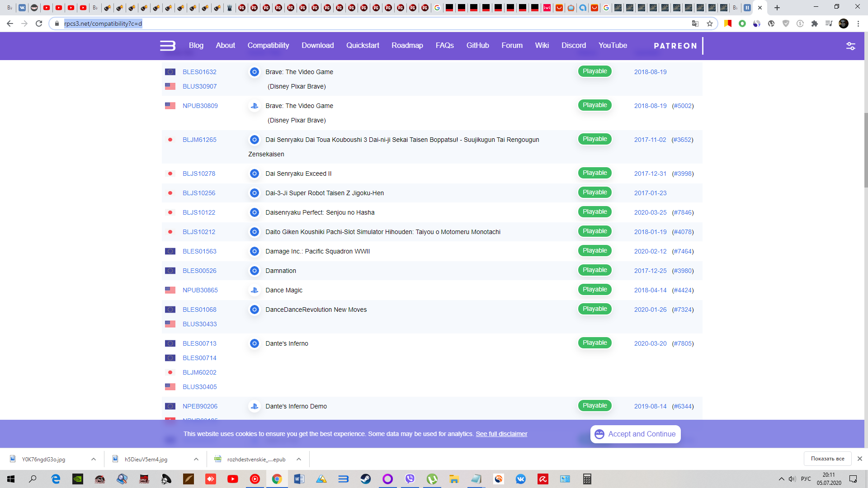
Task: Launch Steam from the taskbar
Action: point(365,479)
